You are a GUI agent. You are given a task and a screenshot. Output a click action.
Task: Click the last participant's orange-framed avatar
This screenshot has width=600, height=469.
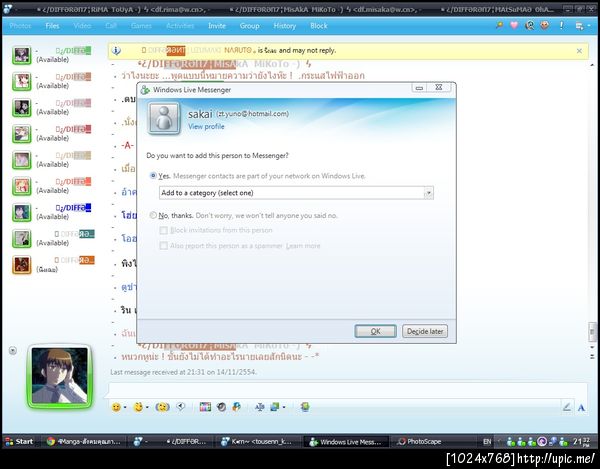(21, 265)
